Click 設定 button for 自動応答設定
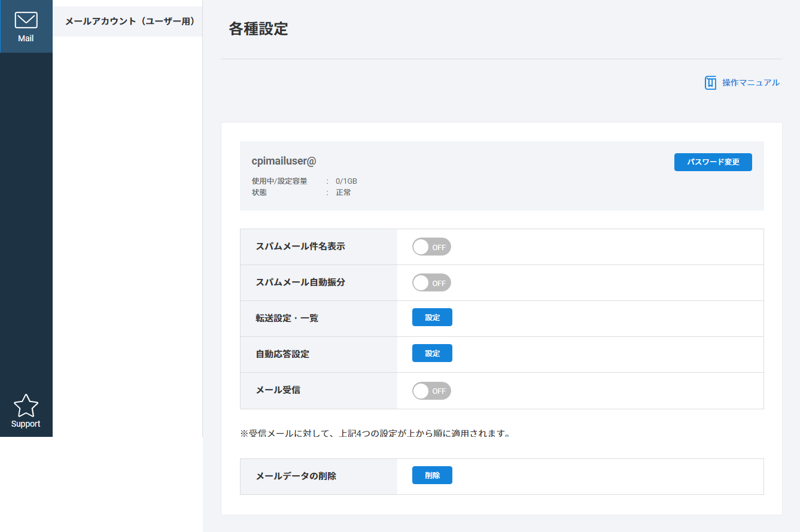This screenshot has width=800, height=532. [432, 353]
